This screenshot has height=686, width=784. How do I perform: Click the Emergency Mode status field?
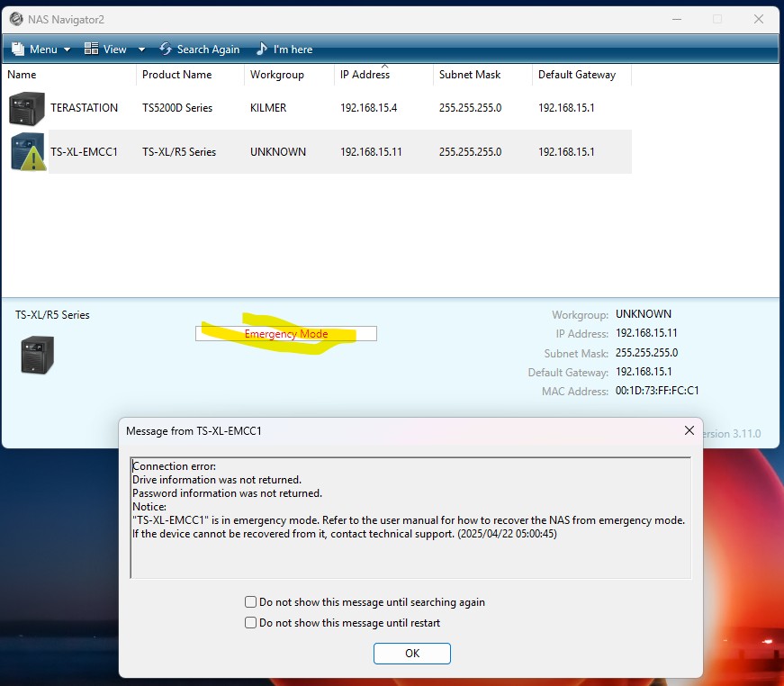(x=286, y=333)
